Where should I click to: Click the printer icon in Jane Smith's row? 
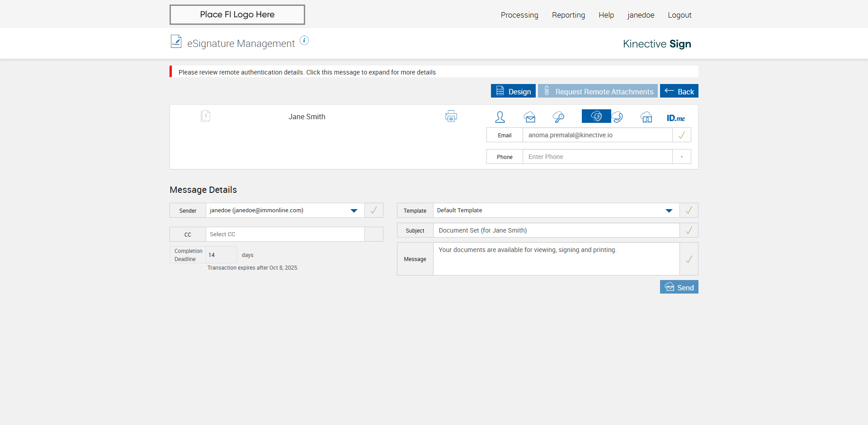point(451,117)
